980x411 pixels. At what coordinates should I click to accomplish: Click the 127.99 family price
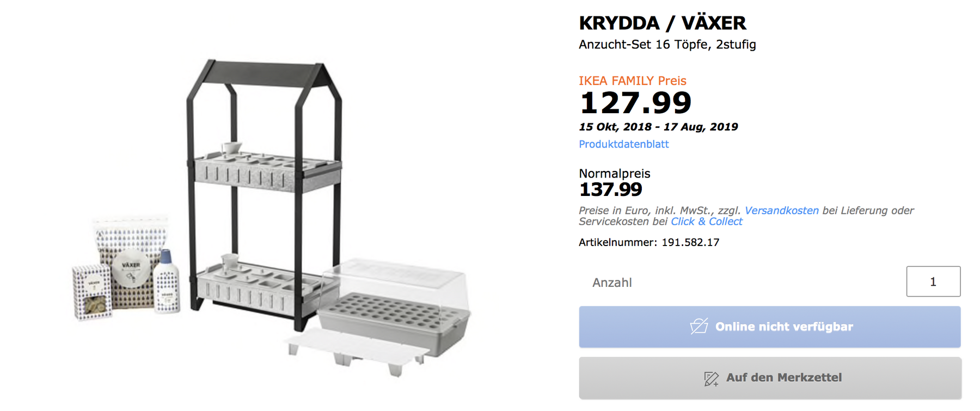pyautogui.click(x=635, y=103)
